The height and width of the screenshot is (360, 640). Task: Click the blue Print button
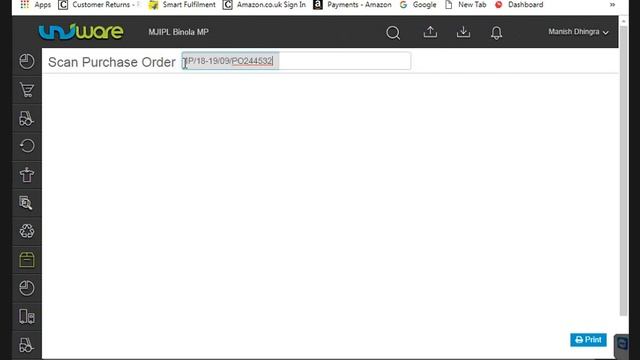click(588, 340)
